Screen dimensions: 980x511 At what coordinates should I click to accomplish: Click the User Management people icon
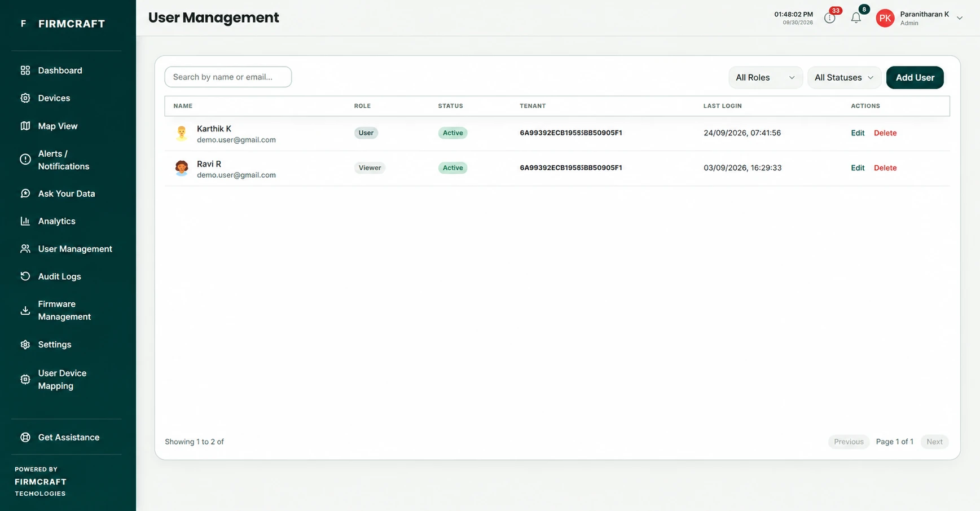coord(25,249)
